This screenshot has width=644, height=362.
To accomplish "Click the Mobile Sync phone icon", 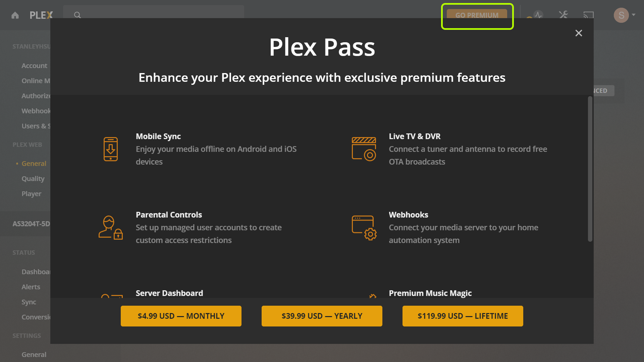I will 111,149.
